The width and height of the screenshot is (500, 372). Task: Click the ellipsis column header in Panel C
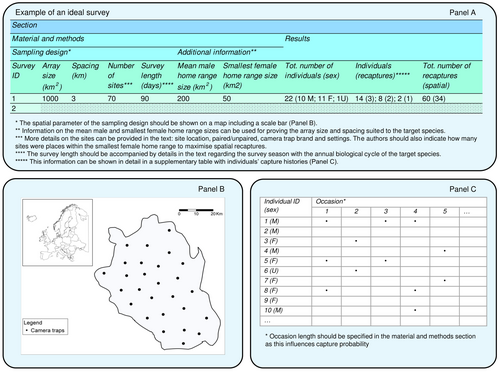click(x=467, y=212)
